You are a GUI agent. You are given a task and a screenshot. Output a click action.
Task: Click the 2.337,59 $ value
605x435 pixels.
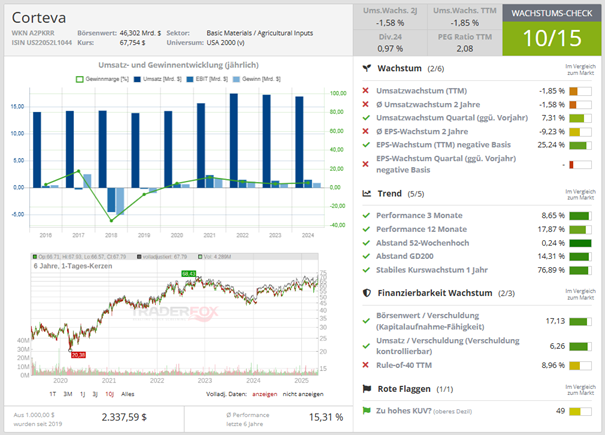pyautogui.click(x=124, y=417)
